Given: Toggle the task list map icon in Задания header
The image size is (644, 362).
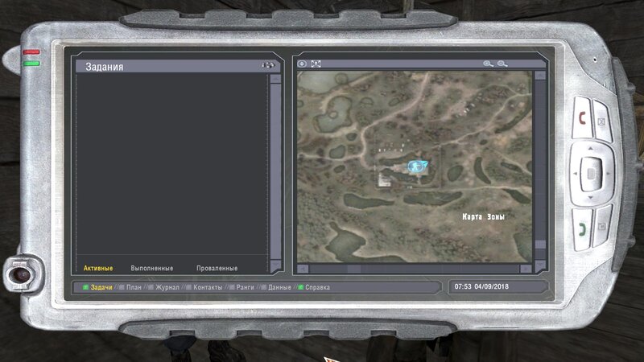Looking at the screenshot, I should click(268, 65).
